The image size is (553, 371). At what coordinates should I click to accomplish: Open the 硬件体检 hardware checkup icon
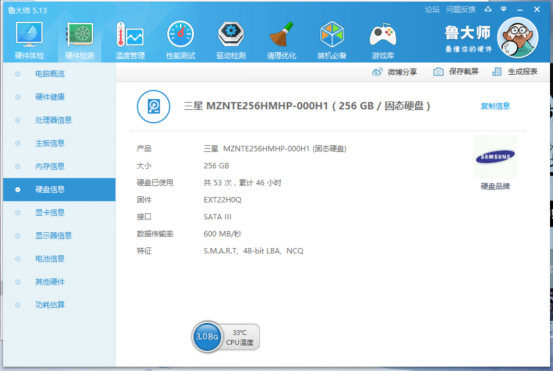(x=29, y=34)
